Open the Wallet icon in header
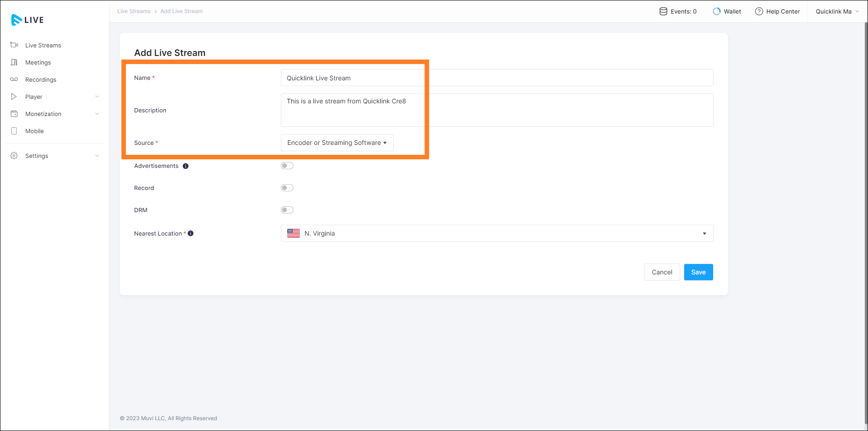 [716, 11]
